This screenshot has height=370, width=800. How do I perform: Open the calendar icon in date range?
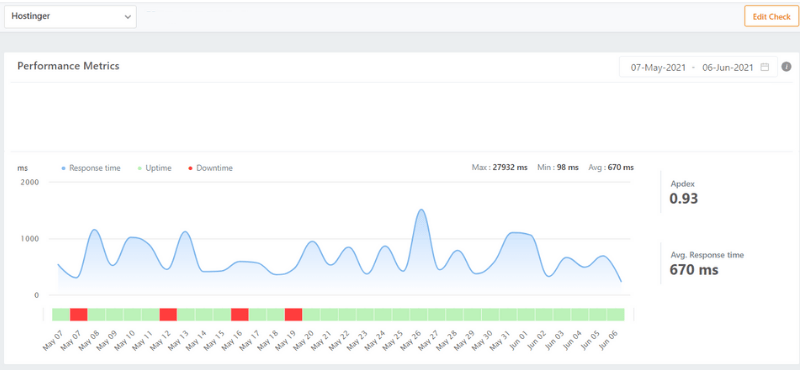point(764,67)
